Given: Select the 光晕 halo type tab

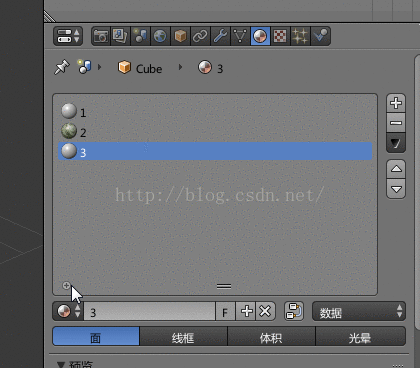Looking at the screenshot, I should pyautogui.click(x=360, y=336).
